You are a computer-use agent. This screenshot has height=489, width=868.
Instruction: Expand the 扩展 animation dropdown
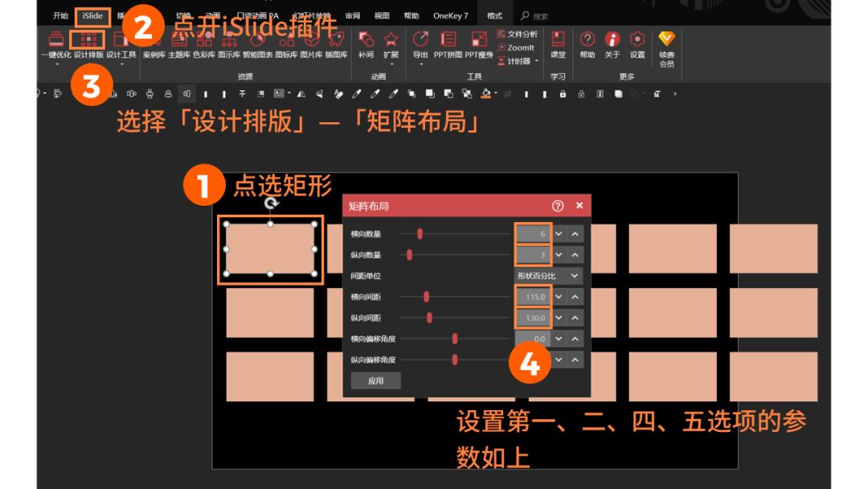coord(391,64)
